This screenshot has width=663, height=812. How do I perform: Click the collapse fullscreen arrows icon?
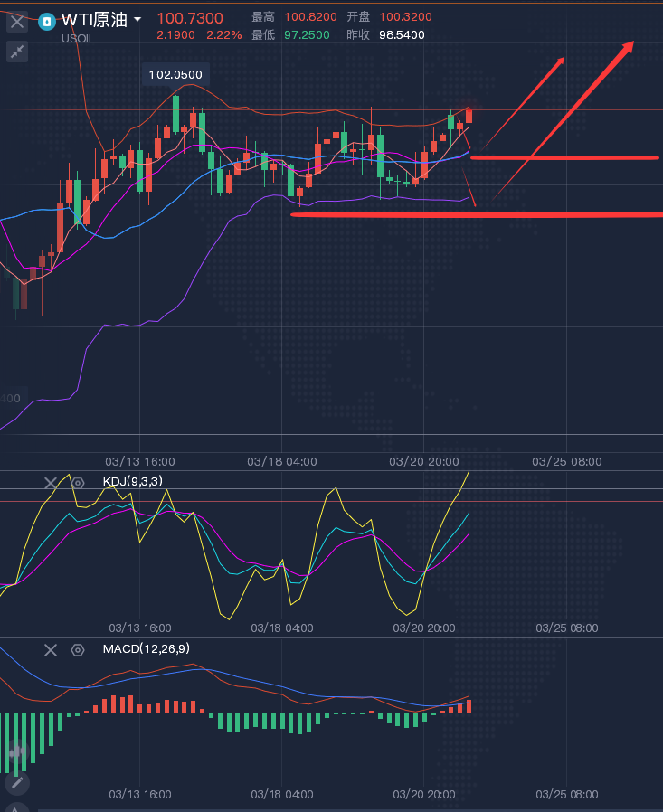[17, 52]
